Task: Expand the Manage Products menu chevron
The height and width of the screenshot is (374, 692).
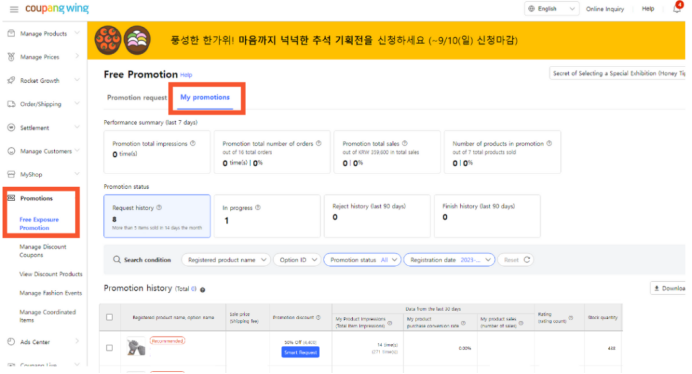Action: [x=77, y=33]
